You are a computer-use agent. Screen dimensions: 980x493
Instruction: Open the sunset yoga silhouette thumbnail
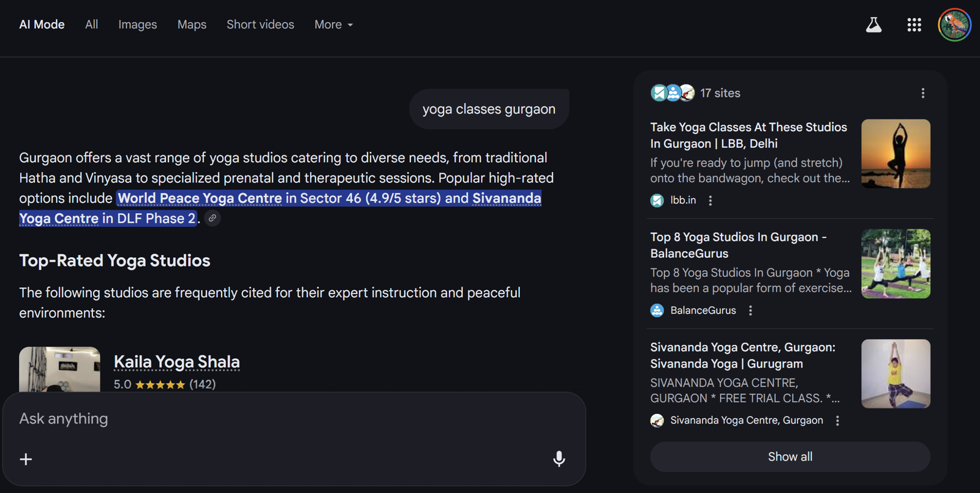point(895,154)
